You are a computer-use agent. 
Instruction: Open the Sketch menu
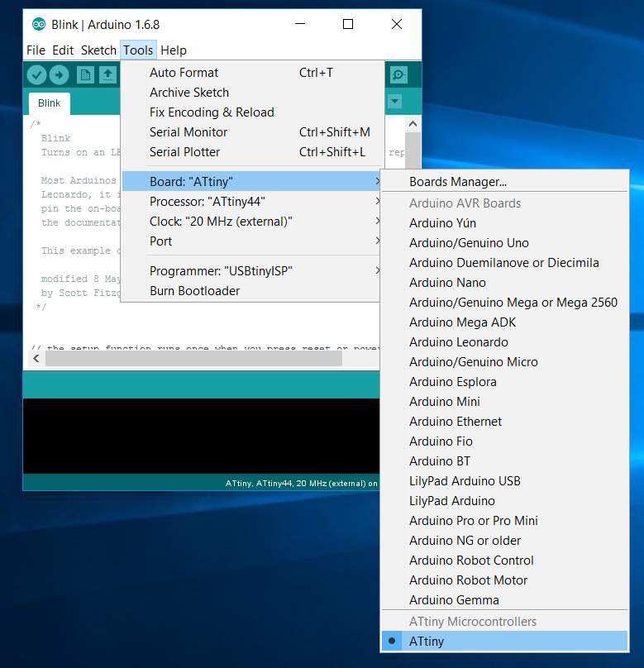(x=98, y=50)
